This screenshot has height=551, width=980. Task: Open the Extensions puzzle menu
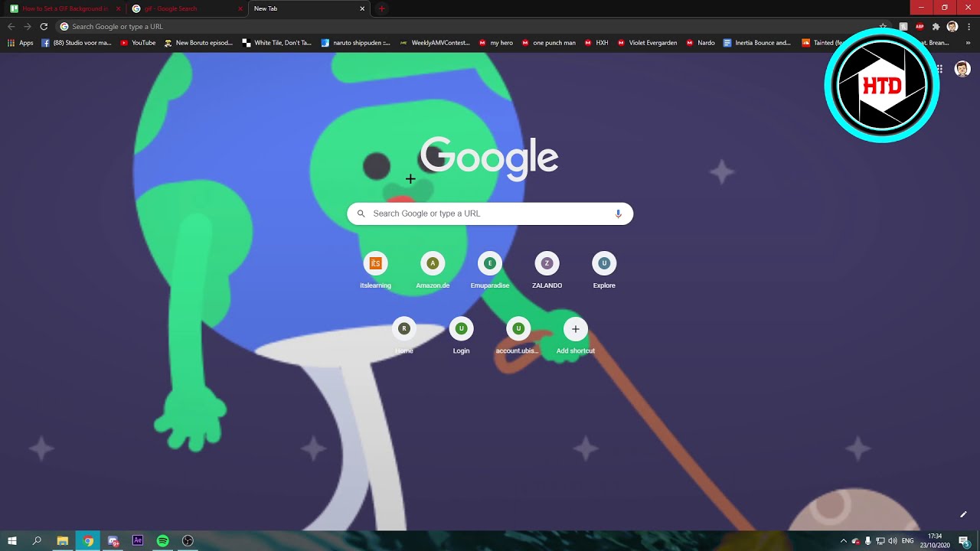pos(936,26)
